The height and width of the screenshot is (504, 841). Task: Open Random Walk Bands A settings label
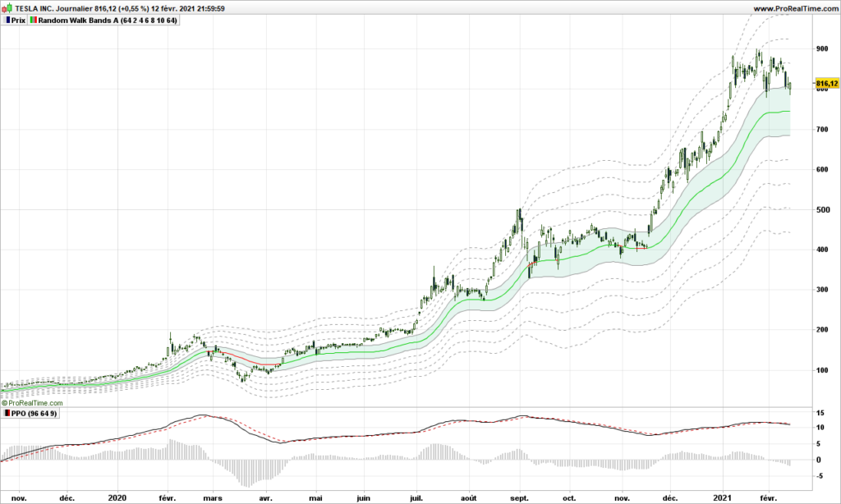(108, 21)
